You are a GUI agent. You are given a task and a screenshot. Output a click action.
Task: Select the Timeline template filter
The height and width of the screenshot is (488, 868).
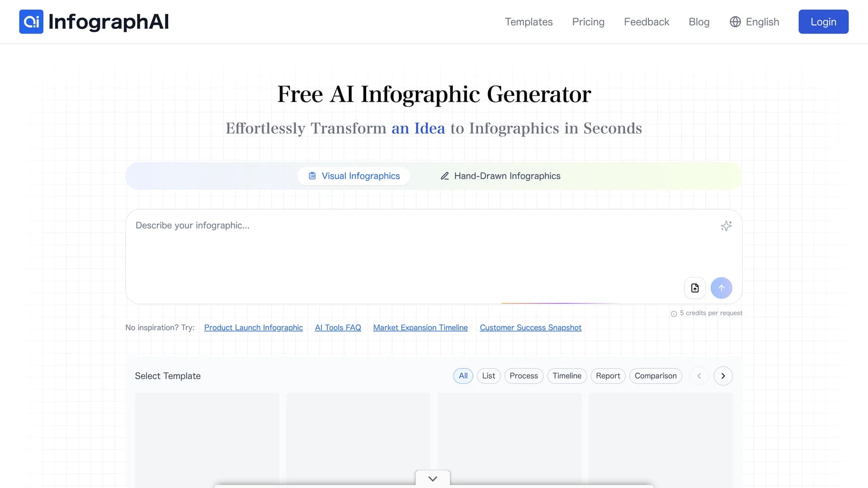click(567, 376)
